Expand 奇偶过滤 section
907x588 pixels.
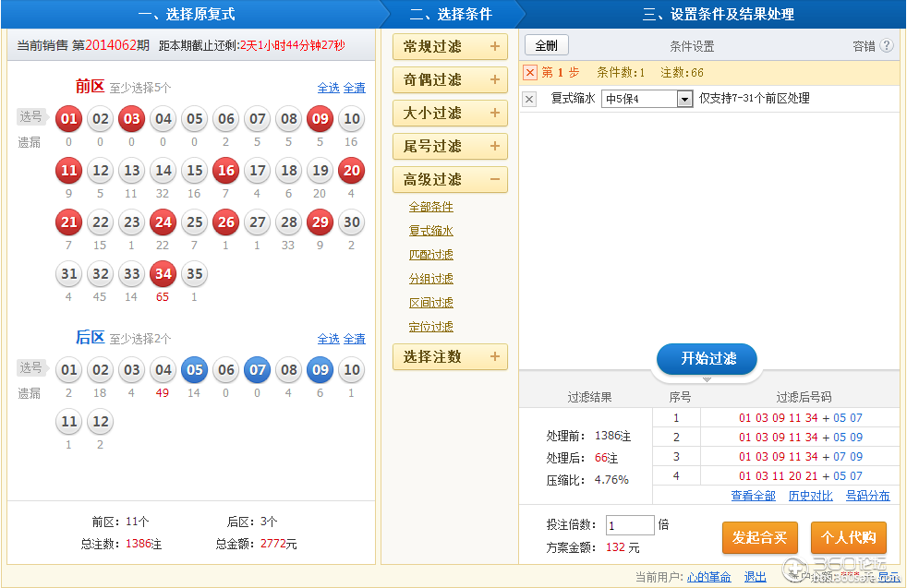click(450, 79)
